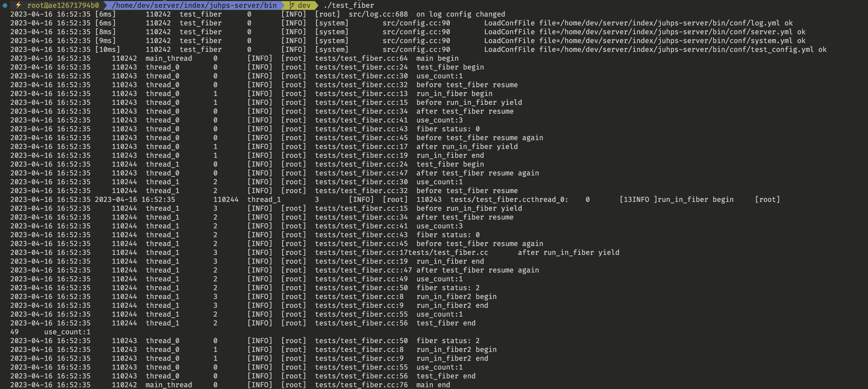Click the '[10ms]' elapsed time value

(x=108, y=49)
